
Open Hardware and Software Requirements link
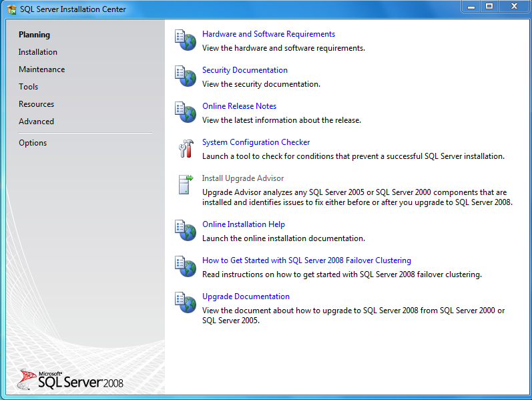tap(268, 34)
